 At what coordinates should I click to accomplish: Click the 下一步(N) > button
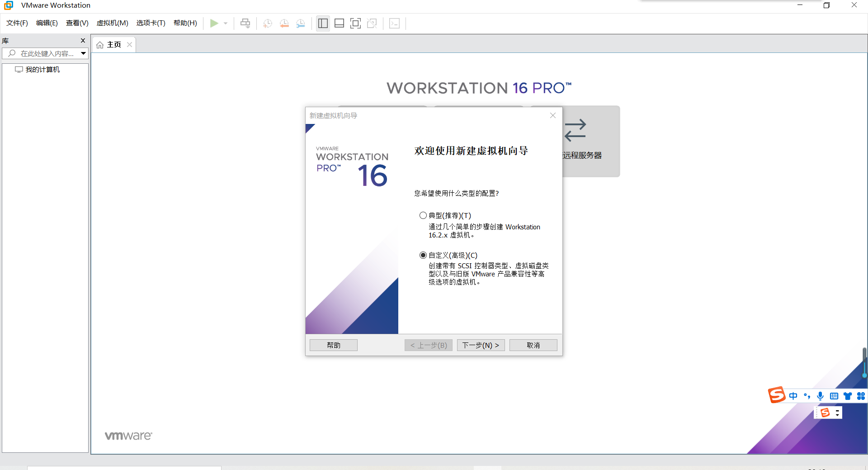tap(481, 345)
